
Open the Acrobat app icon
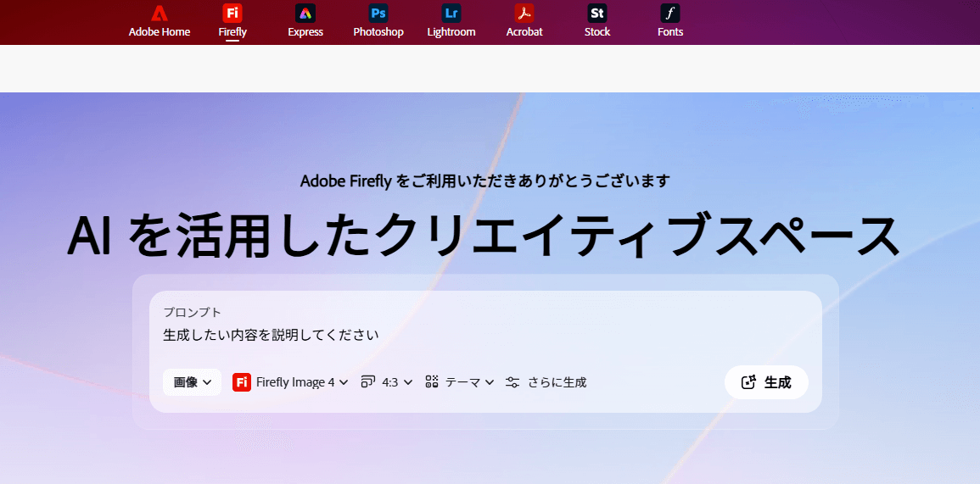point(524,14)
